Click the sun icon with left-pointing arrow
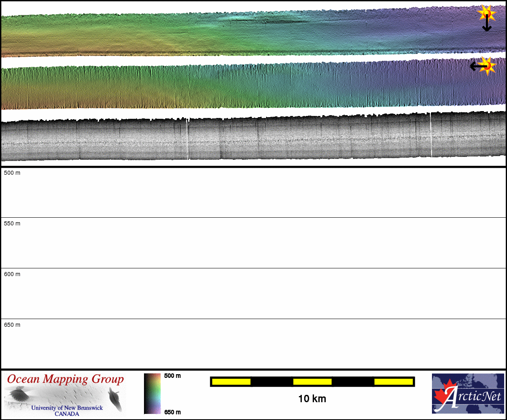This screenshot has width=507, height=420. (488, 65)
